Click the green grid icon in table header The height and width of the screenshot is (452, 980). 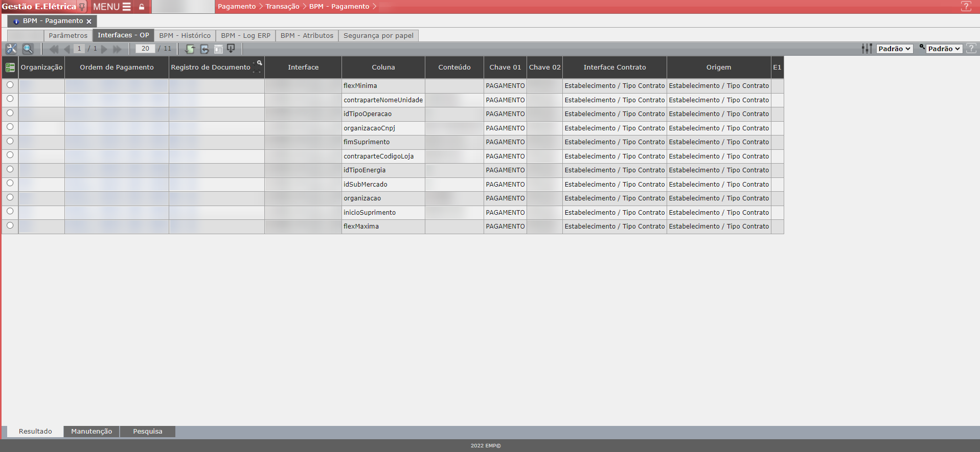coord(10,67)
